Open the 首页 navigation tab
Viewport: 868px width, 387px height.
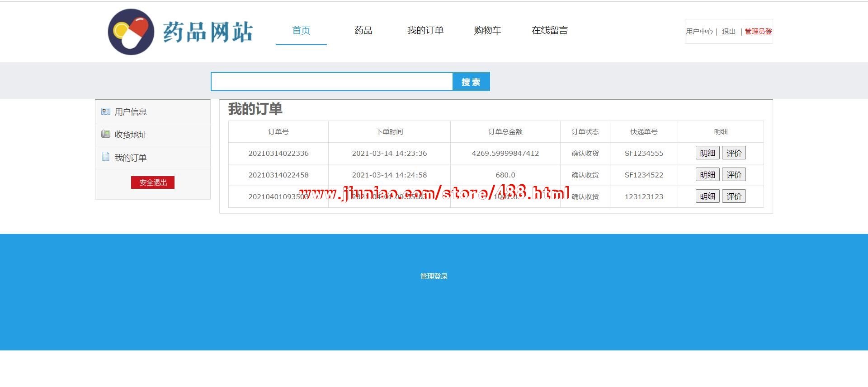[x=301, y=30]
